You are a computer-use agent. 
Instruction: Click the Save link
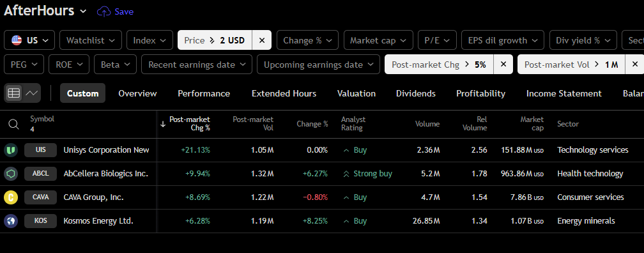click(124, 12)
